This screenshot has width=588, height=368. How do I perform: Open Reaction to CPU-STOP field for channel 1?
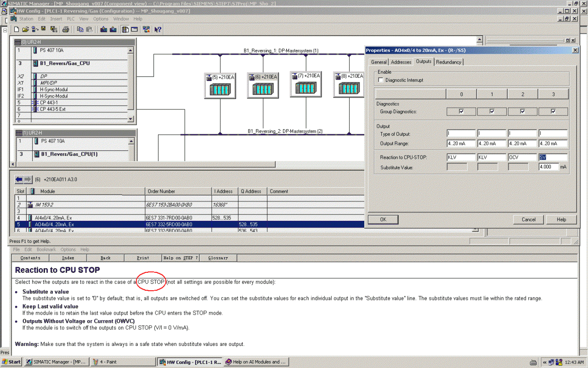click(492, 157)
